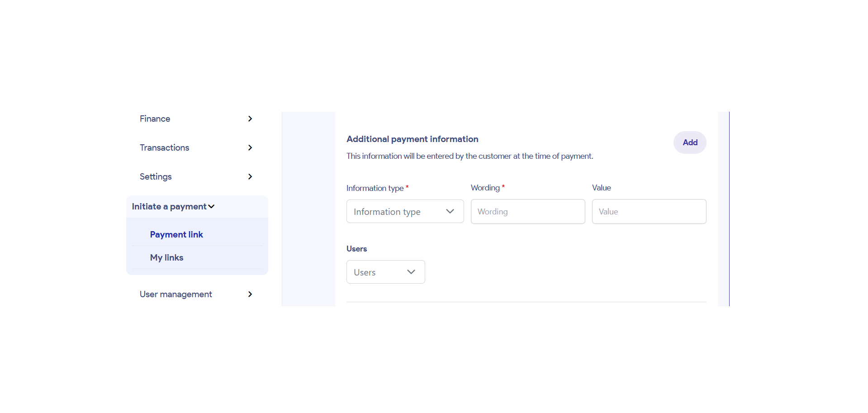
Task: Click the Wording label above the input
Action: (x=485, y=188)
